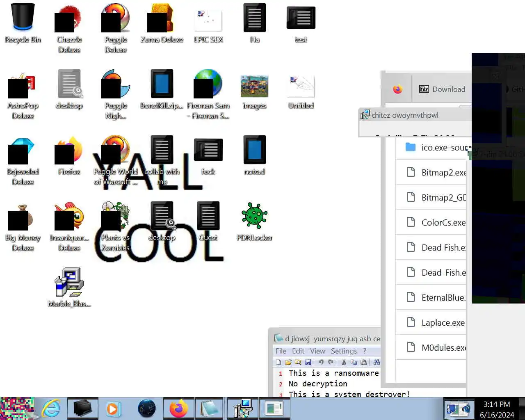Image resolution: width=525 pixels, height=420 pixels.
Task: Launch Chuzzle Deluxe from the desktop
Action: pyautogui.click(x=69, y=28)
